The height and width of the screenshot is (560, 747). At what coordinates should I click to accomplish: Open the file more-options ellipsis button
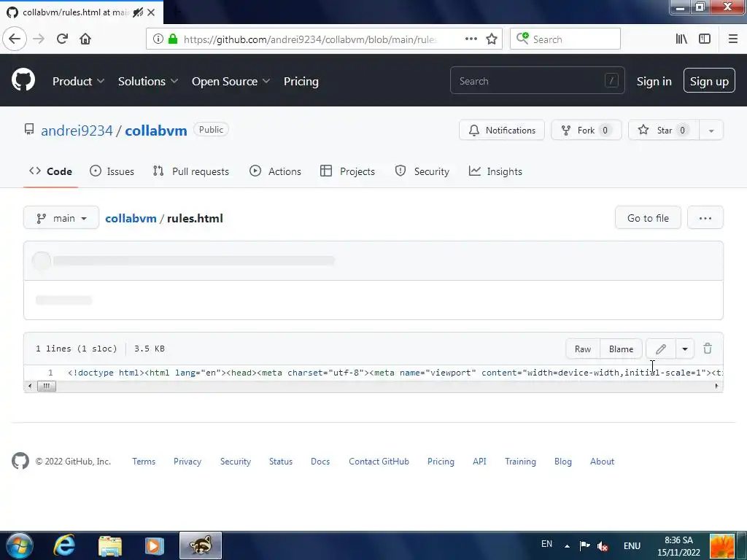tap(705, 218)
